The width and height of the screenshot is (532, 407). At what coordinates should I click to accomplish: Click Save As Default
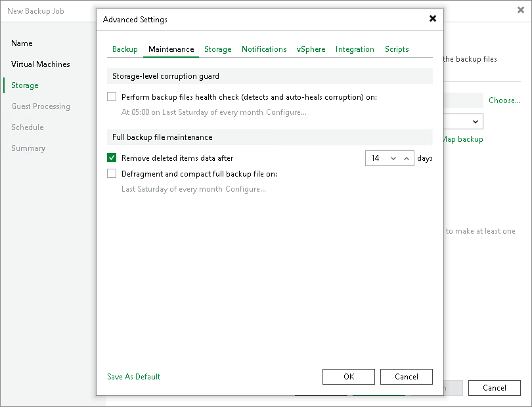[x=133, y=377]
